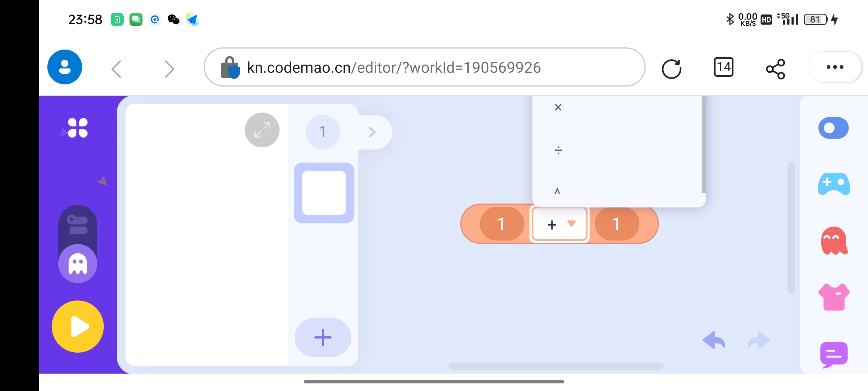
Task: Undo the last action
Action: pos(714,340)
